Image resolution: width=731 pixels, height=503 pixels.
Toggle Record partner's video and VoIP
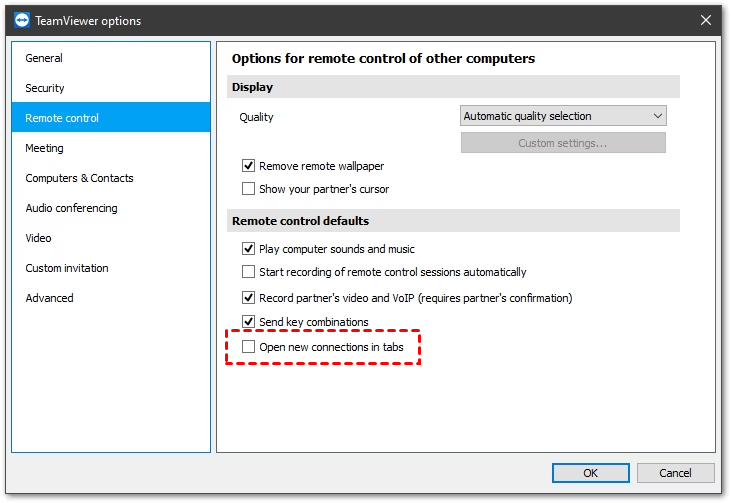pos(249,298)
